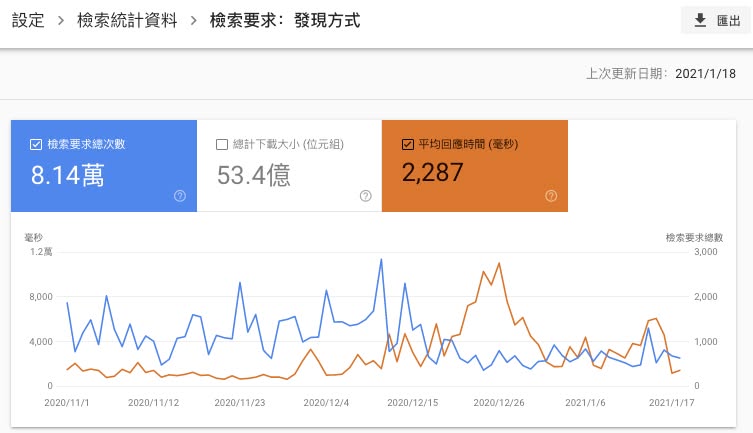The height and width of the screenshot is (433, 753).
Task: Click breadcrumb chevron after 檢索統計資料
Action: click(x=194, y=21)
